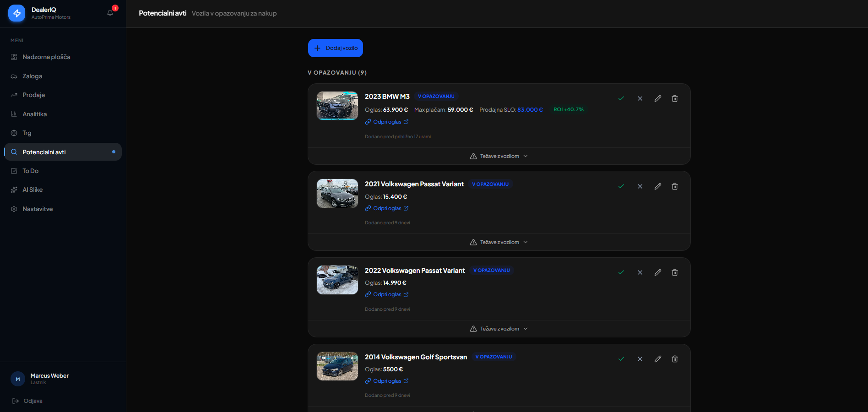Approve the 2023 BMW M3 with checkmark
868x412 pixels.
[x=621, y=98]
